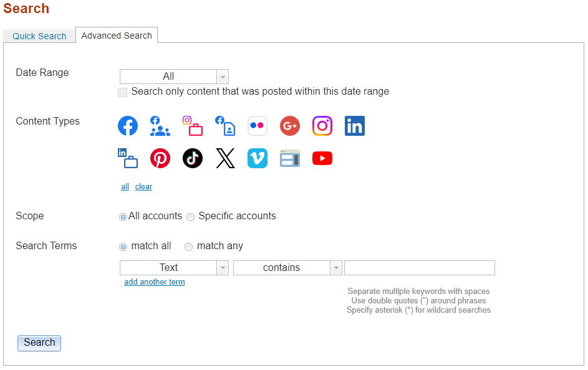The height and width of the screenshot is (370, 588).
Task: Select the match all radio button
Action: coord(123,247)
